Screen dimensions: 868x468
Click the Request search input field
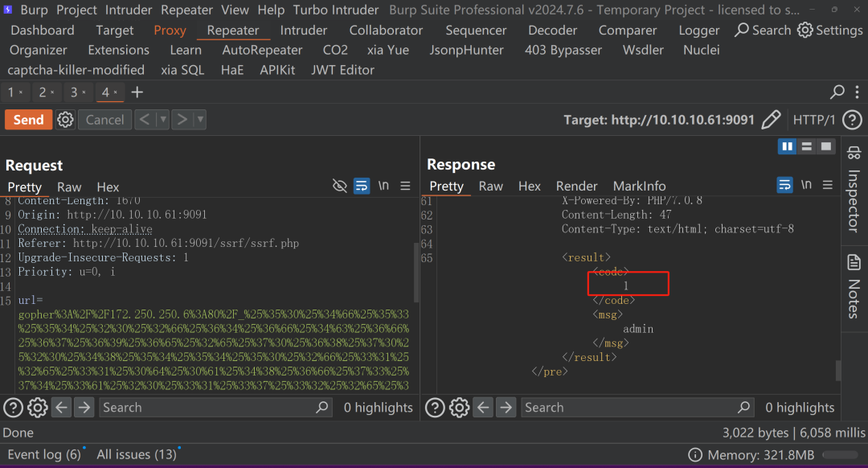[x=215, y=408]
